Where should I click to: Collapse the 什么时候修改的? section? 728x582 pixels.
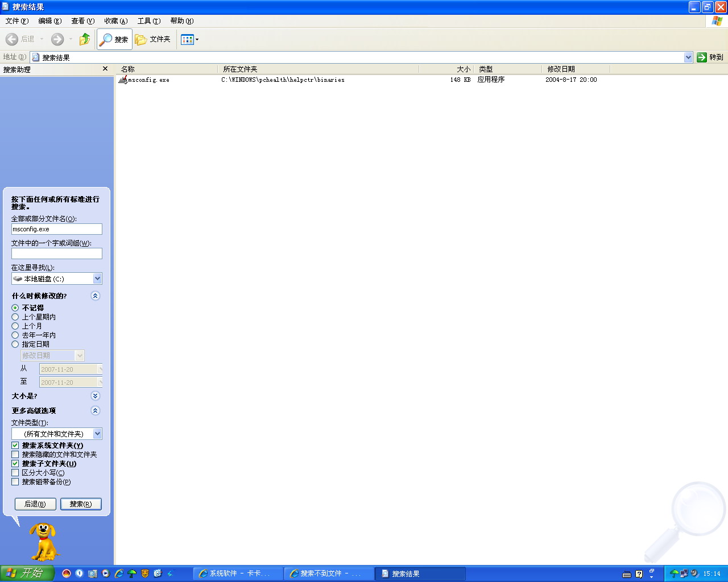tap(95, 296)
